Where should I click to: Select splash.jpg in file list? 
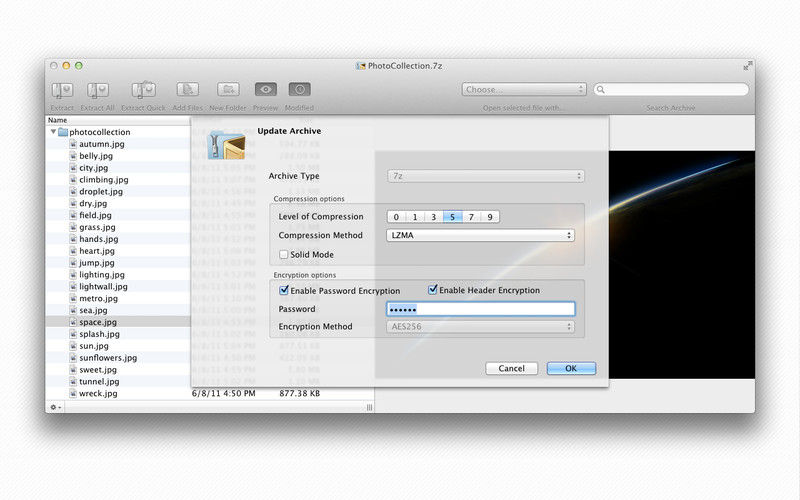click(x=99, y=334)
